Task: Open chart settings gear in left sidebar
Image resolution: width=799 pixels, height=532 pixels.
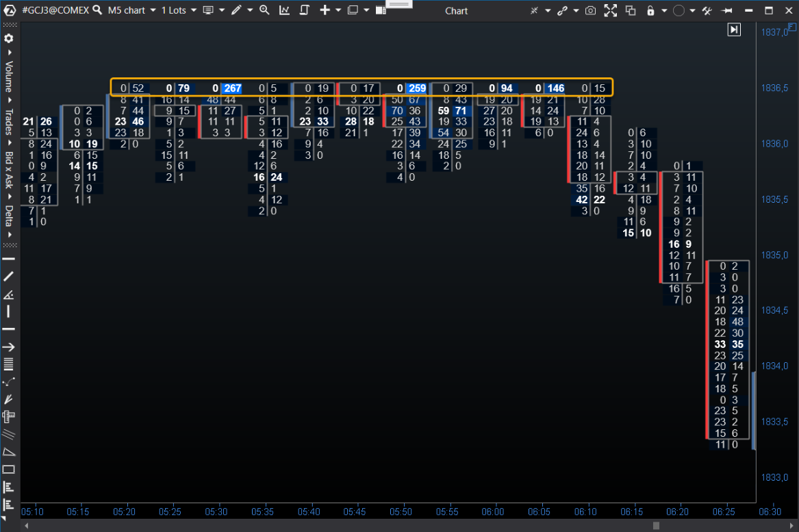Action: pos(9,39)
